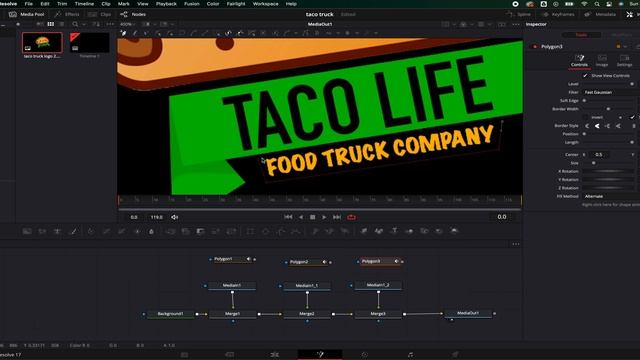Select the Polygon3 node
This screenshot has height=360, width=640.
[x=379, y=261]
